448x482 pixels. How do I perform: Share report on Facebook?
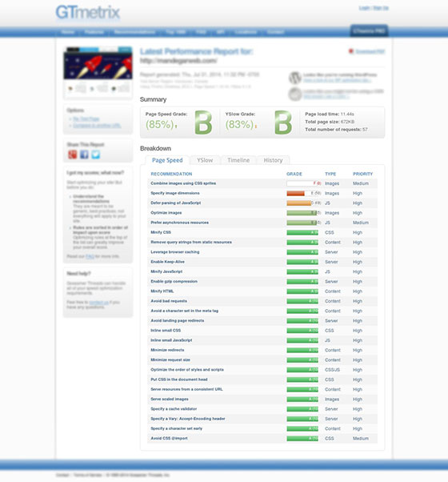coord(84,155)
